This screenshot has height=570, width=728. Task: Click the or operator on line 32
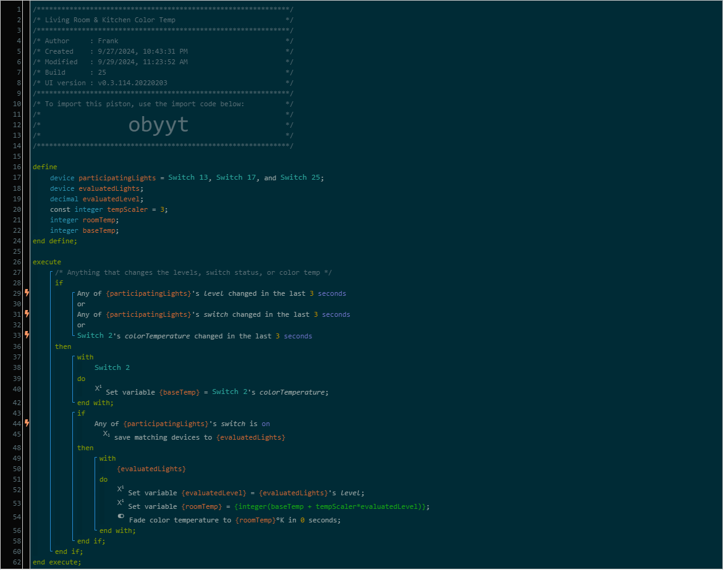(x=81, y=325)
